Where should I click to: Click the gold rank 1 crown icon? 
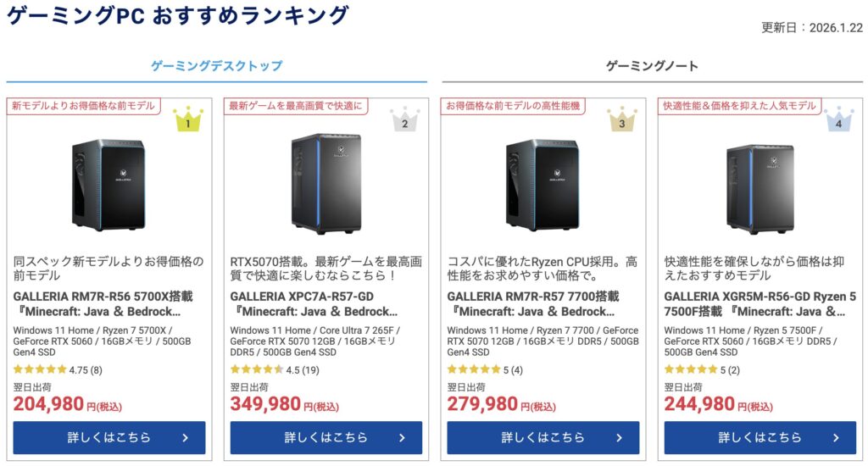[x=187, y=119]
